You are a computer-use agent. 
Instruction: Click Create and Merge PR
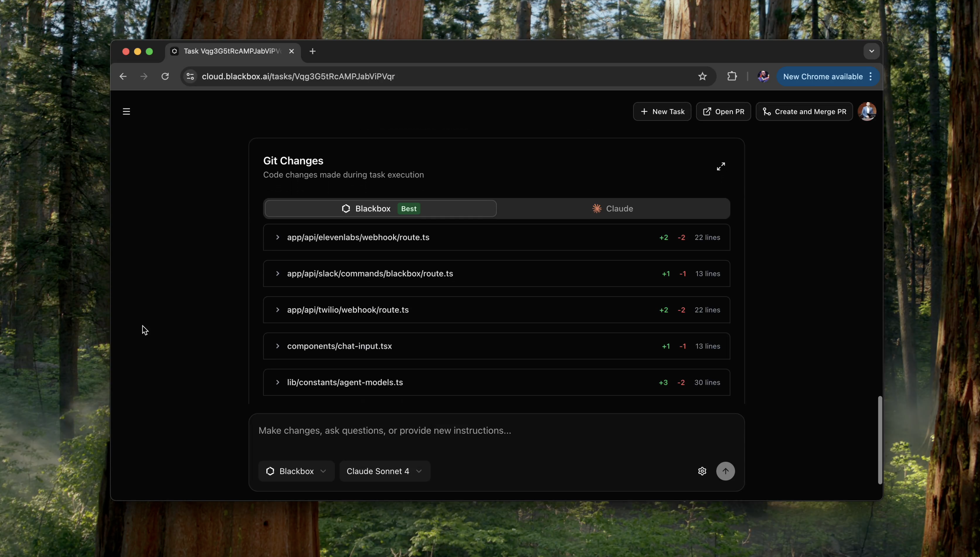[804, 111]
